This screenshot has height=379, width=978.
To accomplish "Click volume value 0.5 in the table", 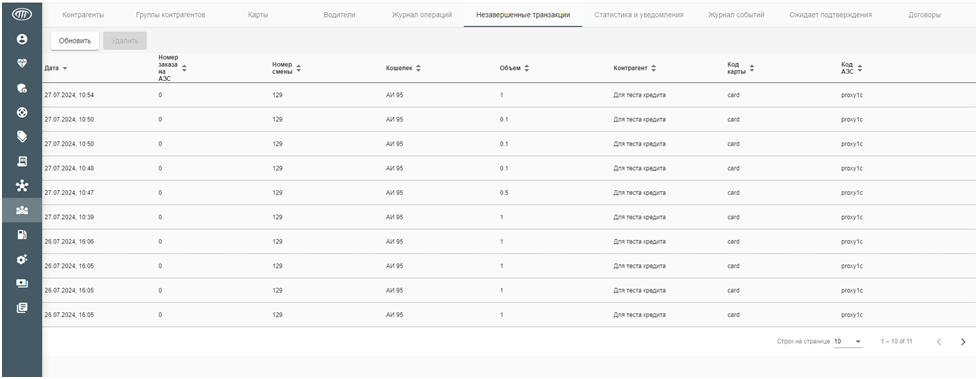I will 504,193.
